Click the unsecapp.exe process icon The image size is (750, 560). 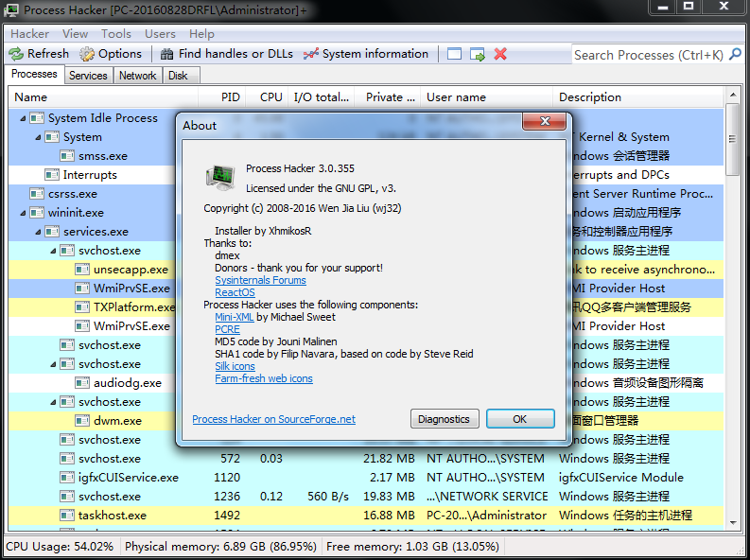[81, 270]
